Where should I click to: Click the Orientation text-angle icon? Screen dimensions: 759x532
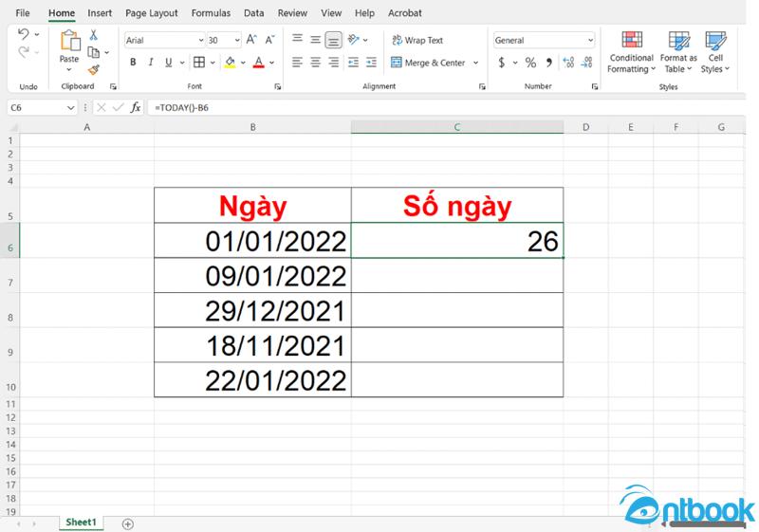[354, 40]
